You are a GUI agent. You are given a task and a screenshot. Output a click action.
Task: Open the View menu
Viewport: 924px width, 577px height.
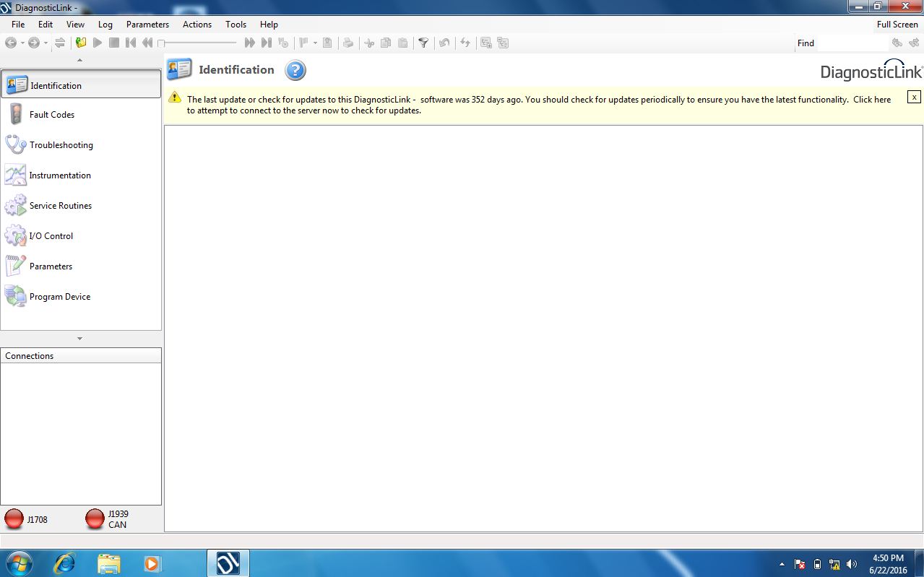click(75, 25)
